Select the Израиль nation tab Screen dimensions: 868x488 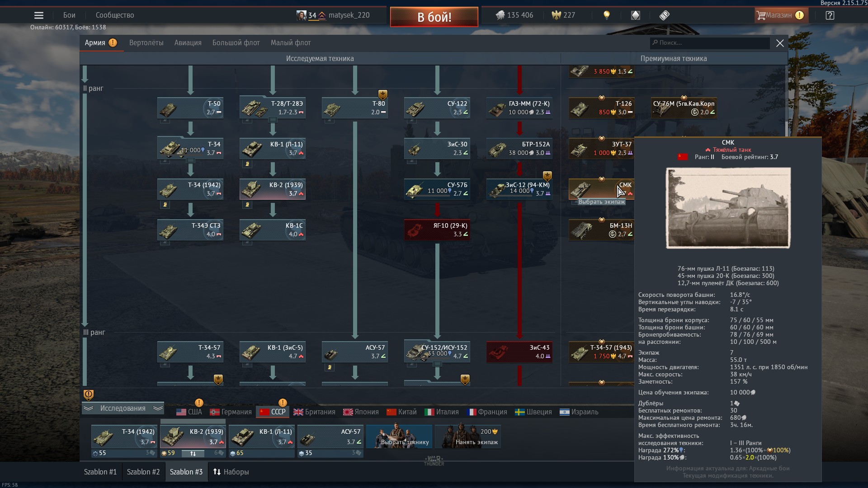coord(579,412)
